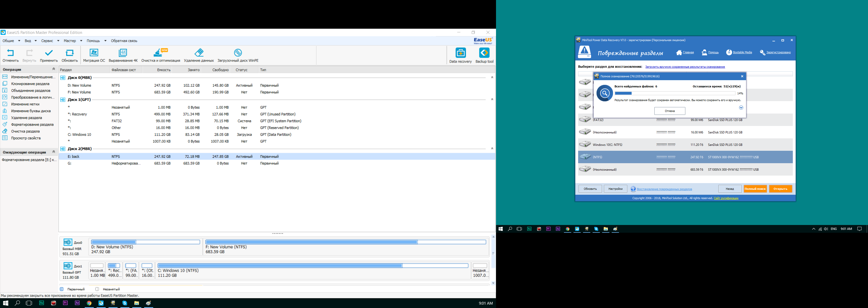Click MiniTool Обновить button

[590, 189]
